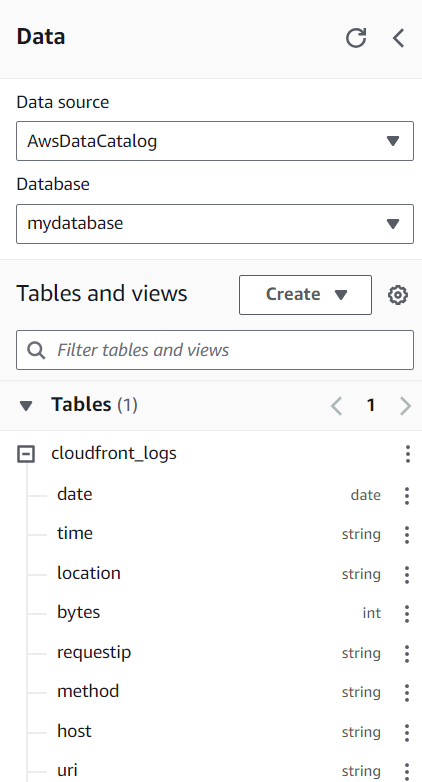Open actions menu for location column
This screenshot has height=782, width=422.
coord(407,575)
